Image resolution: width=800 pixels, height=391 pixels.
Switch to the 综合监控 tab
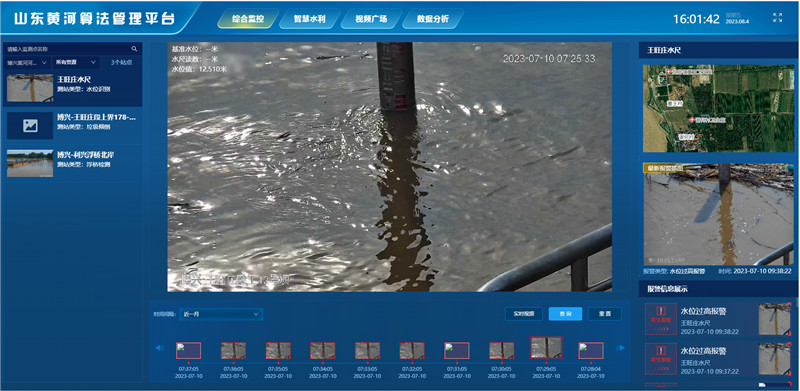point(248,19)
